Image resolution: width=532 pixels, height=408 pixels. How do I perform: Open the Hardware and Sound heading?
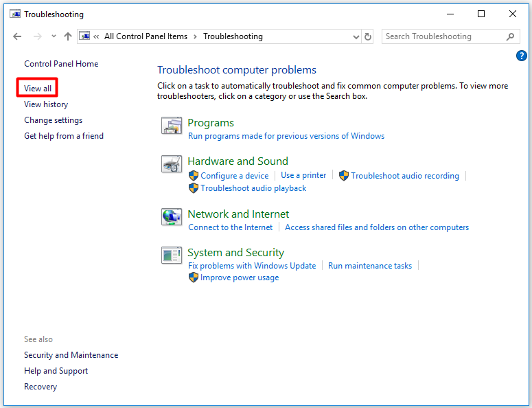[x=238, y=161]
